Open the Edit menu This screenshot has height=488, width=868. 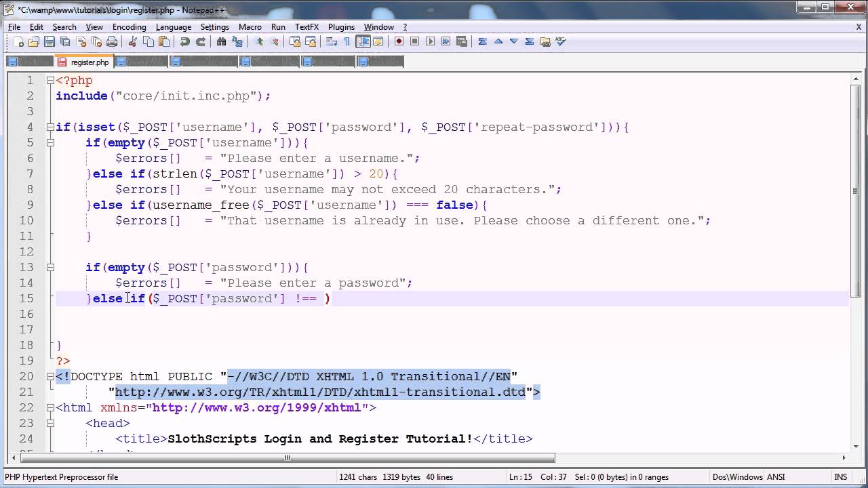point(37,27)
